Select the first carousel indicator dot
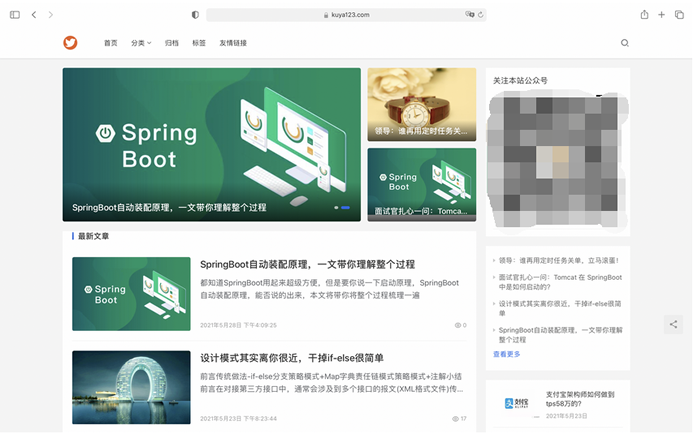 [336, 207]
